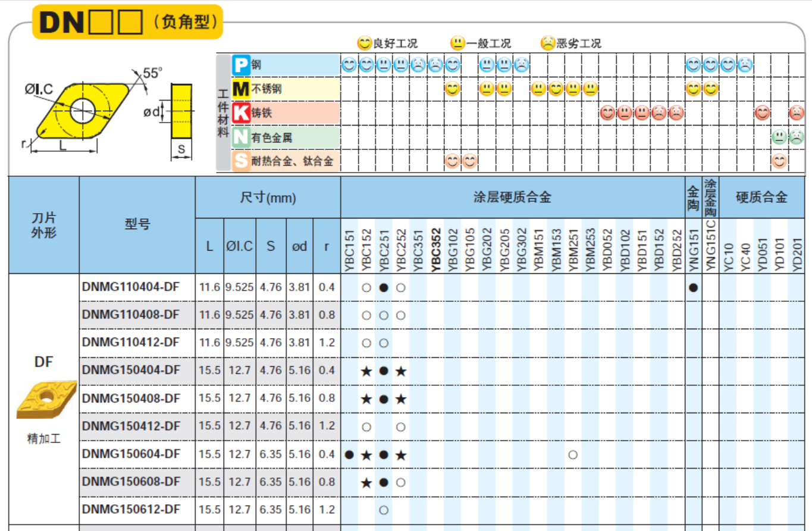Click the blue P steel material icon
Screen dimensions: 812x531
coord(241,64)
